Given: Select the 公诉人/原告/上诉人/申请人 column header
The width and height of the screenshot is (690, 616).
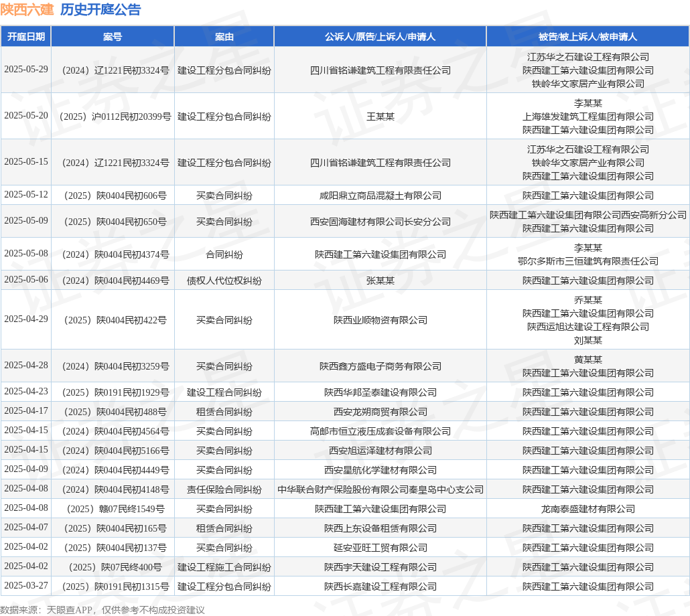Looking at the screenshot, I should click(x=381, y=37).
